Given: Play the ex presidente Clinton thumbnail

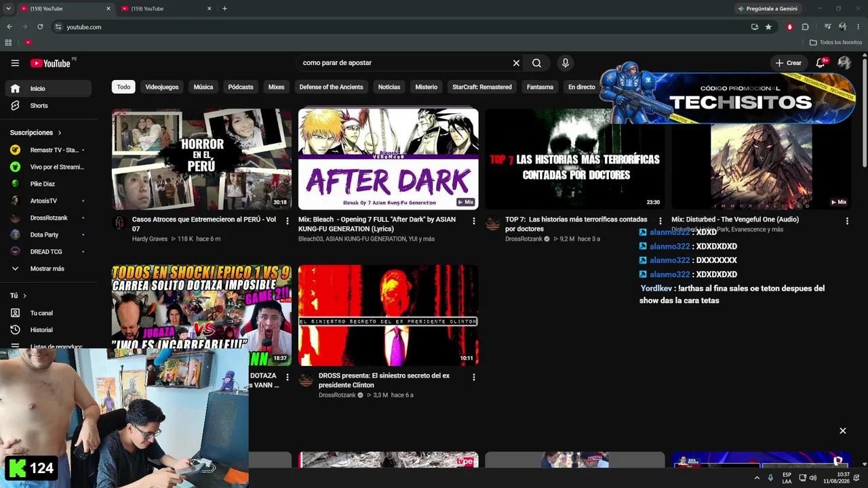Looking at the screenshot, I should click(x=388, y=315).
